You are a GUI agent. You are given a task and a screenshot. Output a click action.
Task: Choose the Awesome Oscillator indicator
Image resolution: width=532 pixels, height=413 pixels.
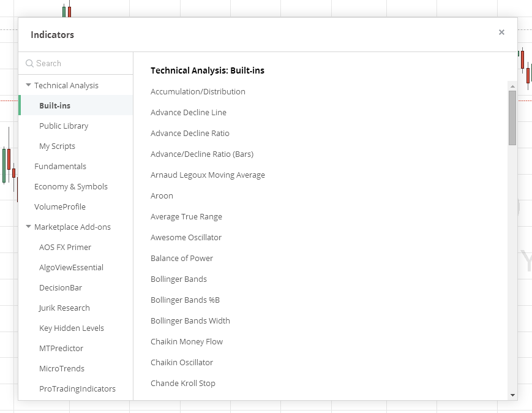coord(186,237)
